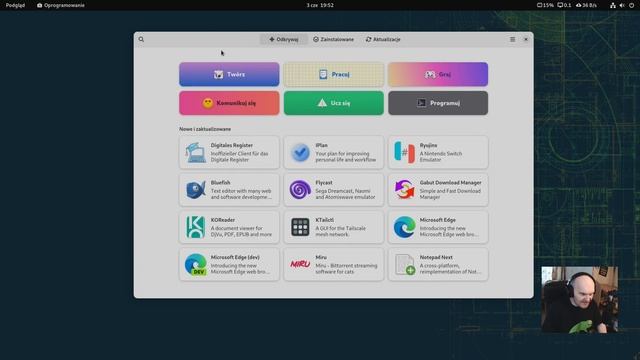Click the terminal icon on Programuj
This screenshot has height=360, width=640.
pyautogui.click(x=422, y=103)
